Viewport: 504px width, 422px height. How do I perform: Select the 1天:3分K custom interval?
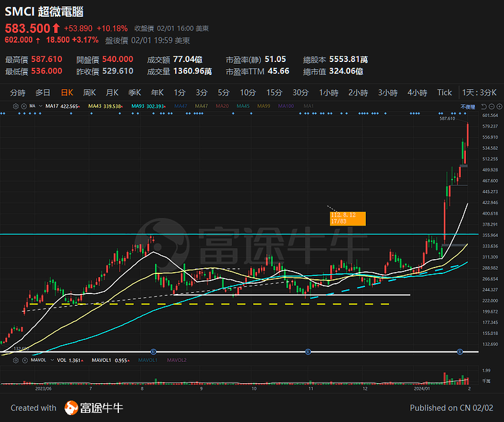479,93
